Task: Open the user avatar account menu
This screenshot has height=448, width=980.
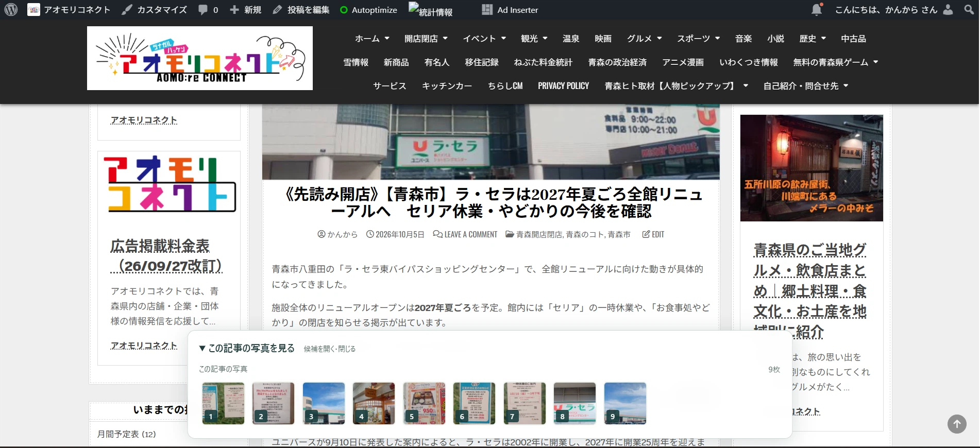Action: click(948, 9)
